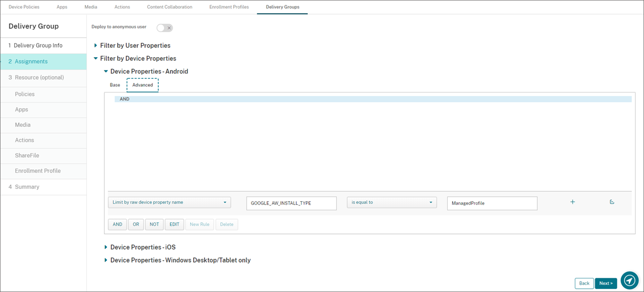Collapse Device Properties - Android section
The height and width of the screenshot is (292, 644).
coord(146,71)
